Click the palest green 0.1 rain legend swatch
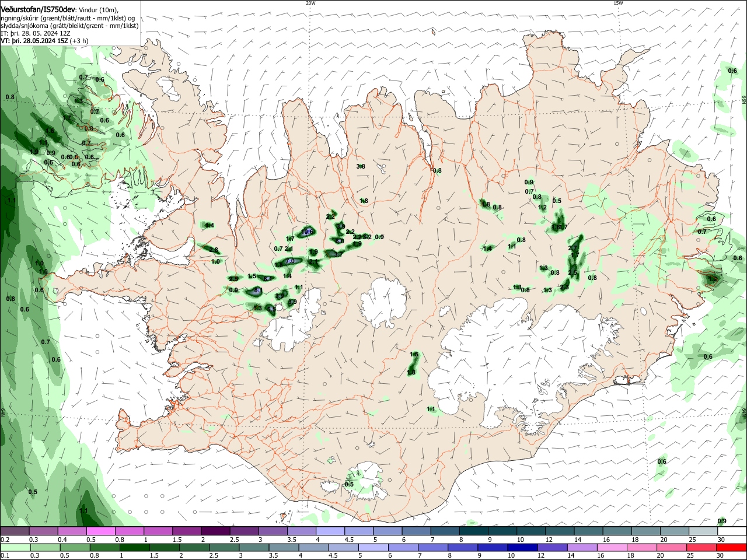747x560 pixels. point(15,548)
